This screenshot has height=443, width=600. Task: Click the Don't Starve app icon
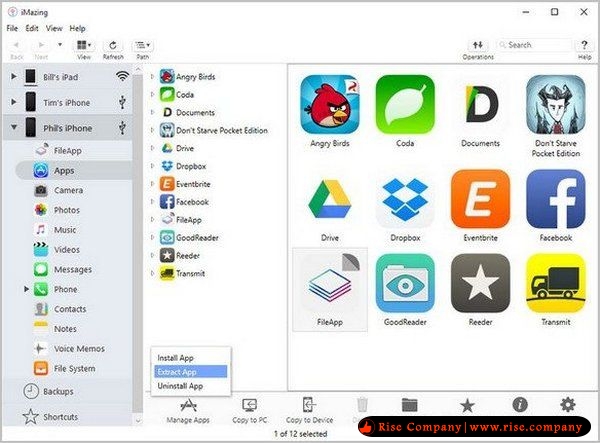pyautogui.click(x=556, y=104)
